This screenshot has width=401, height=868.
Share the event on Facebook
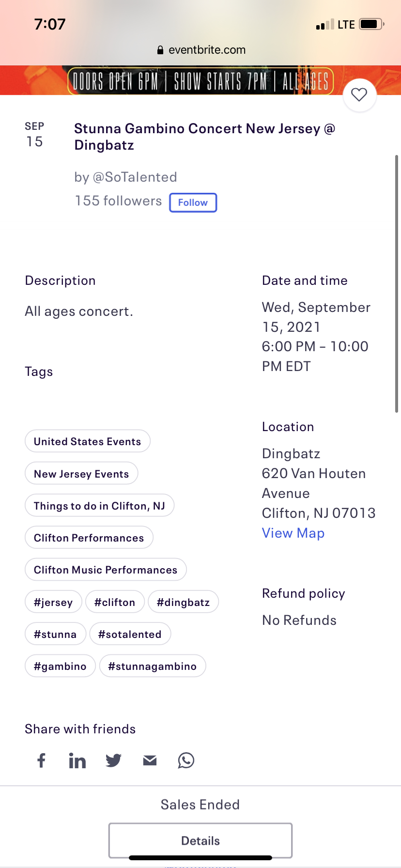41,760
